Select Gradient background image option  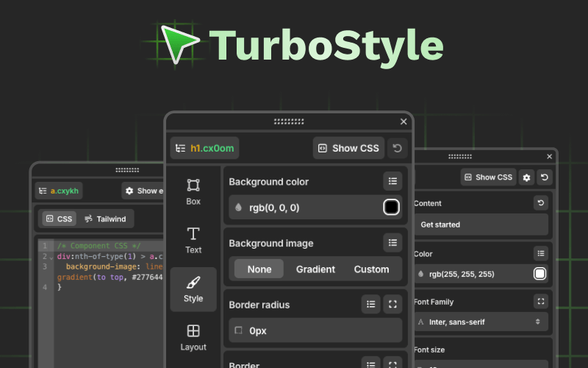[x=315, y=269]
